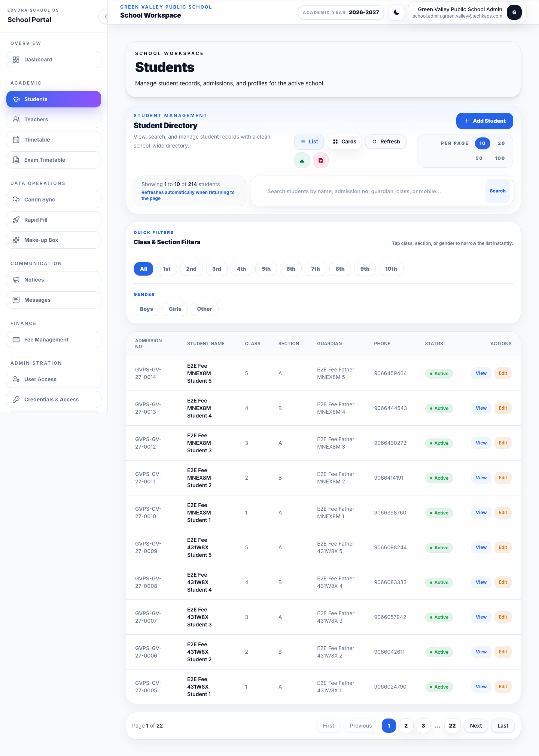
Task: Open the admin profile avatar G
Action: [514, 12]
